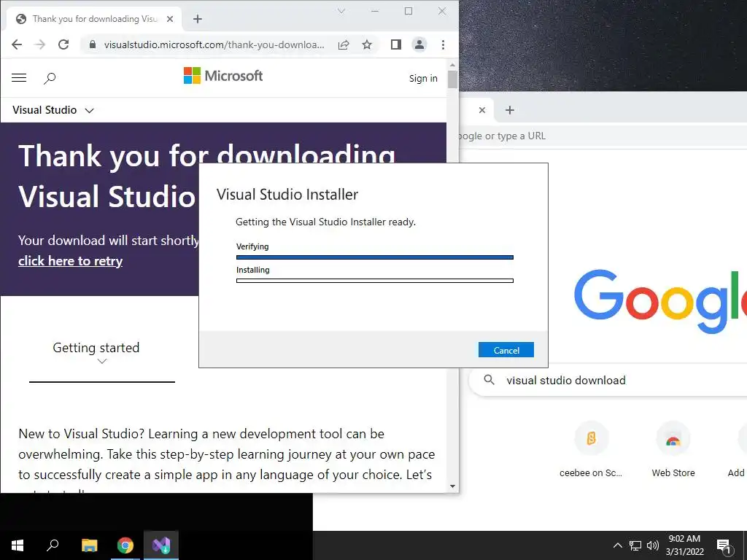This screenshot has width=747, height=560.
Task: Expand the Getting started section
Action: click(x=96, y=353)
